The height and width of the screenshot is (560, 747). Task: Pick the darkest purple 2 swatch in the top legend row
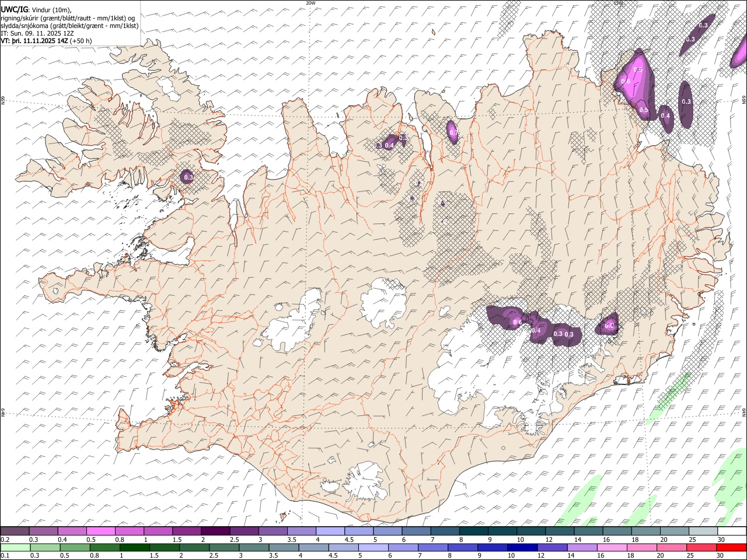click(215, 531)
